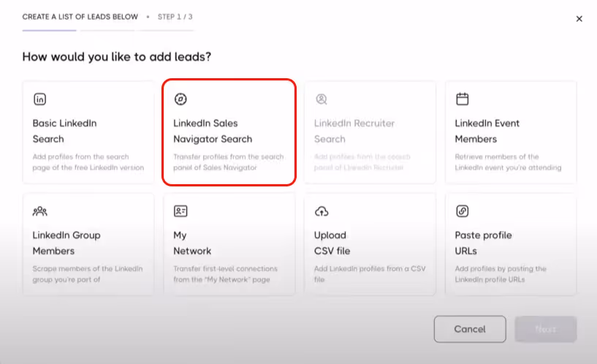Click the people group icon for Group Members
This screenshot has height=364, width=597.
40,211
